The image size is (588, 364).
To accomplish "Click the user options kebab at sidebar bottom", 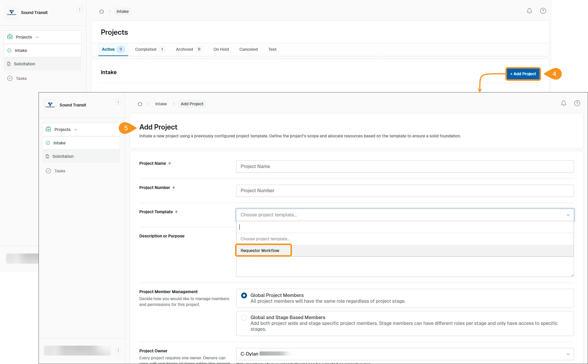I will coord(118,351).
